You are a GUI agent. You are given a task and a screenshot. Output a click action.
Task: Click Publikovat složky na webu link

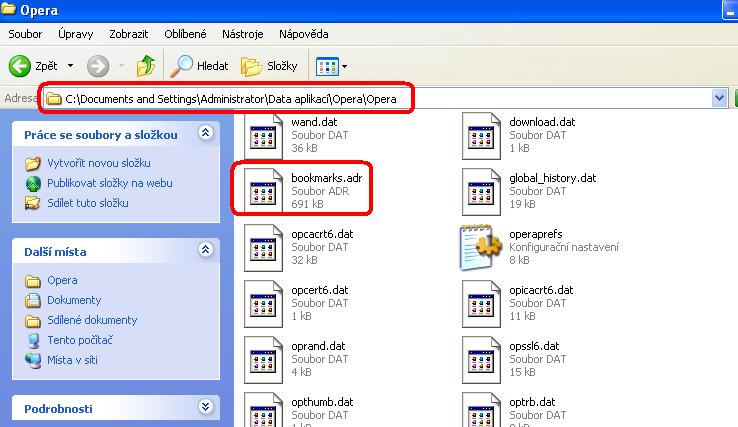[110, 183]
